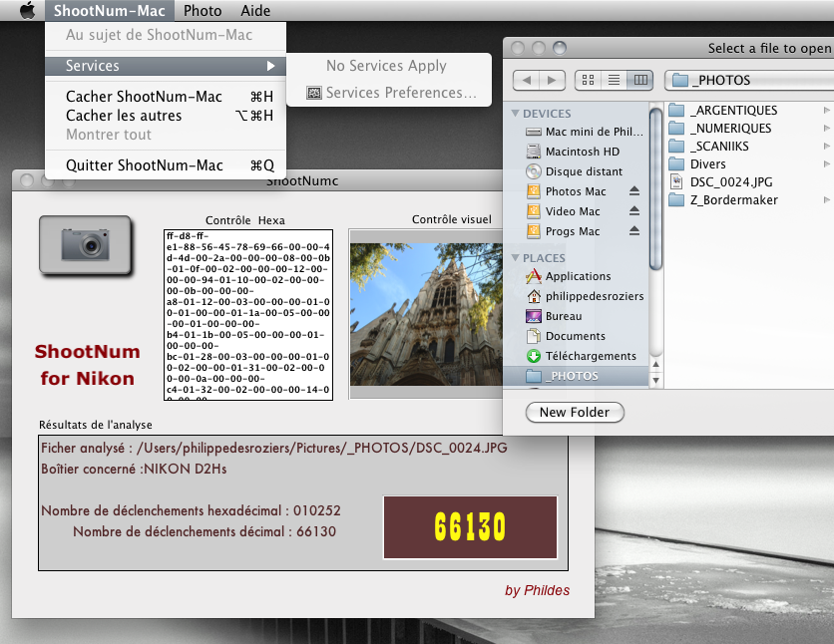Select the Mac mini device in sidebar
The width and height of the screenshot is (834, 644).
tap(584, 132)
